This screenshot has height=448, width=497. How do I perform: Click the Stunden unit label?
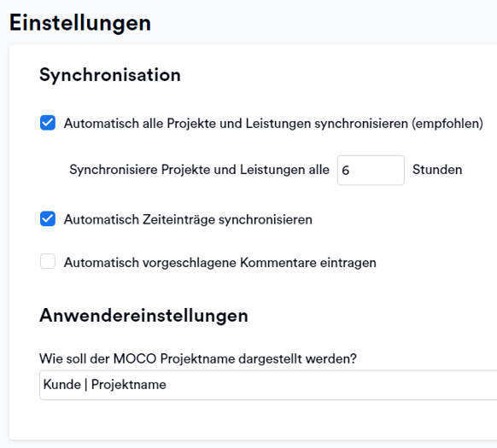click(x=437, y=170)
